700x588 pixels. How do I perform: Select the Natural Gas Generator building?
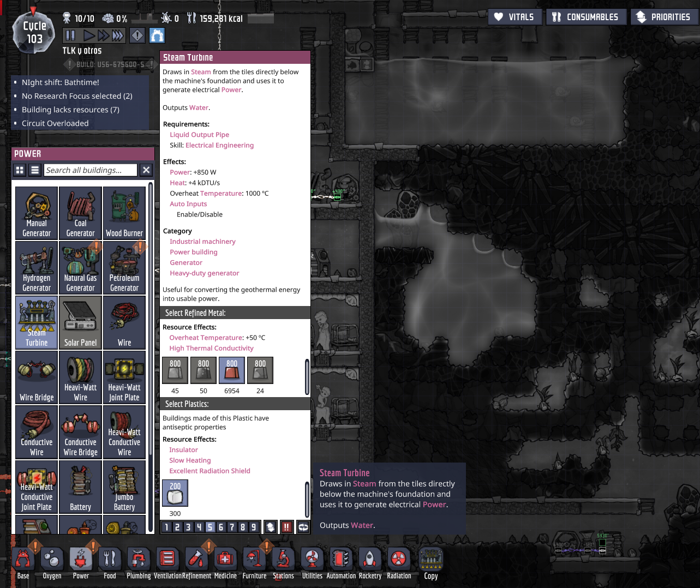(80, 268)
